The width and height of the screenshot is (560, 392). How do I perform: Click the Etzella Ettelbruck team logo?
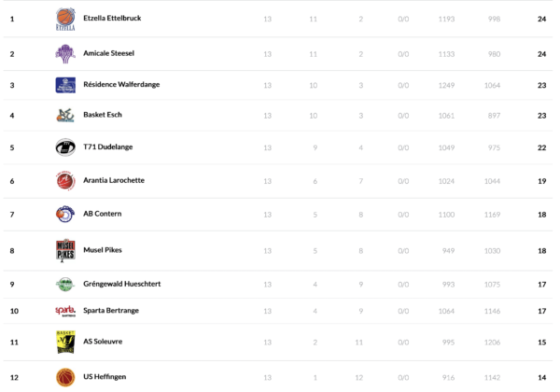(x=65, y=19)
